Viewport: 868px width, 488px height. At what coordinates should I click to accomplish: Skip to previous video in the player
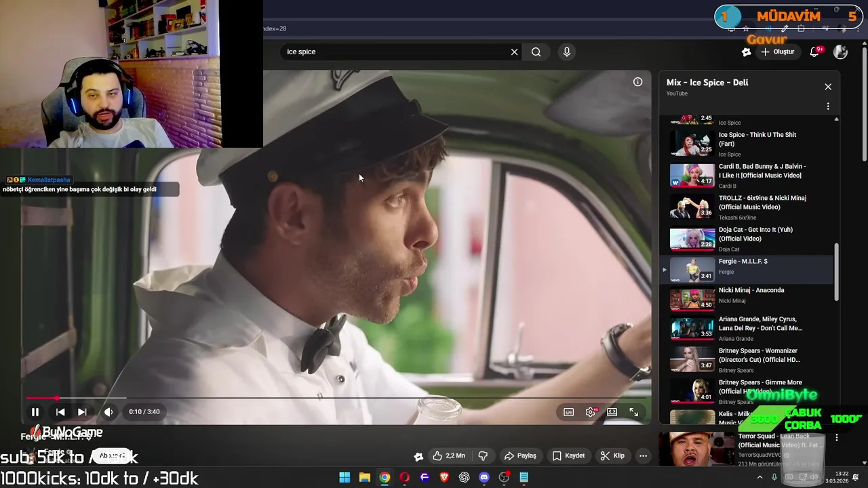click(x=60, y=411)
